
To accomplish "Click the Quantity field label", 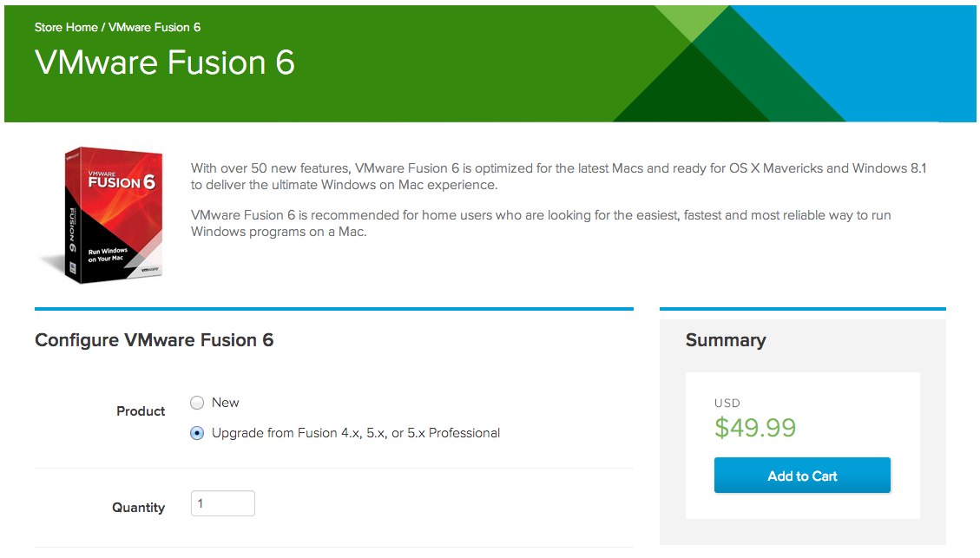I will point(138,508).
